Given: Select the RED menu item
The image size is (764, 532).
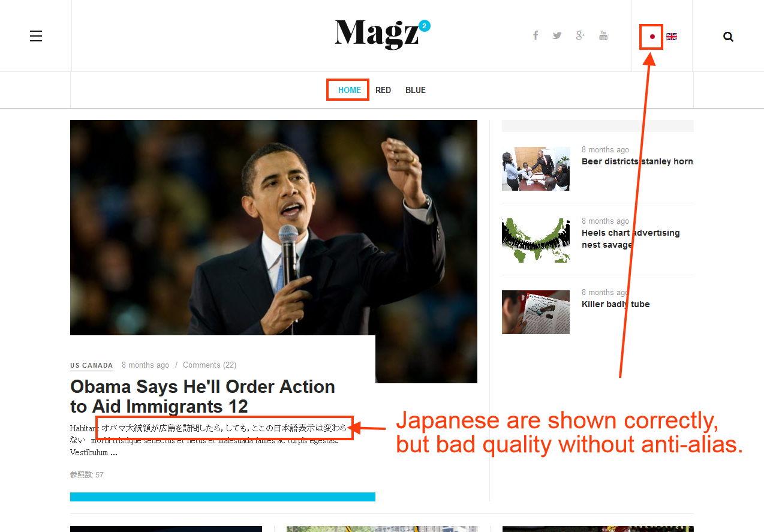Looking at the screenshot, I should tap(383, 90).
